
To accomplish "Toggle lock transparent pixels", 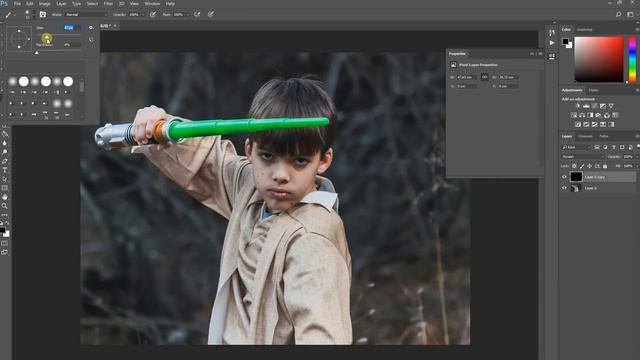I will [574, 166].
